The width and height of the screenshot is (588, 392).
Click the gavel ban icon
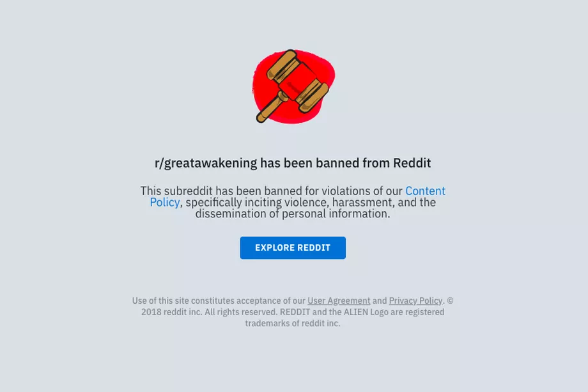[x=293, y=86]
